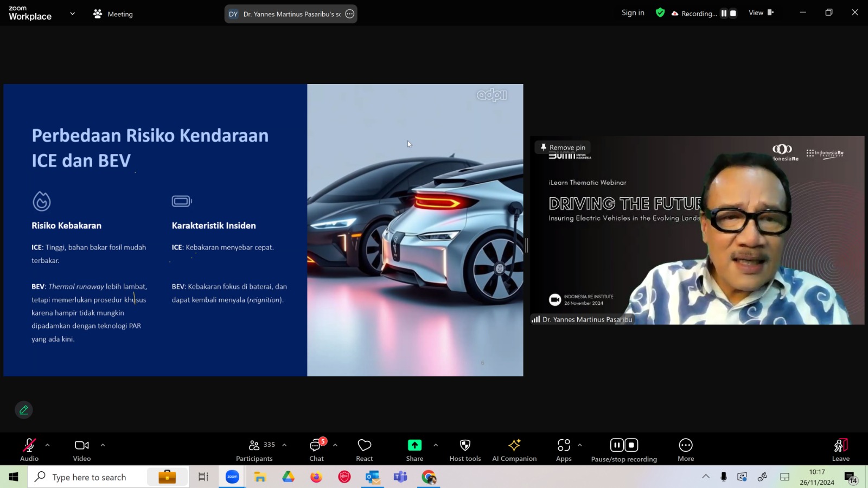This screenshot has width=868, height=488.
Task: Expand share options arrow
Action: [x=436, y=445]
